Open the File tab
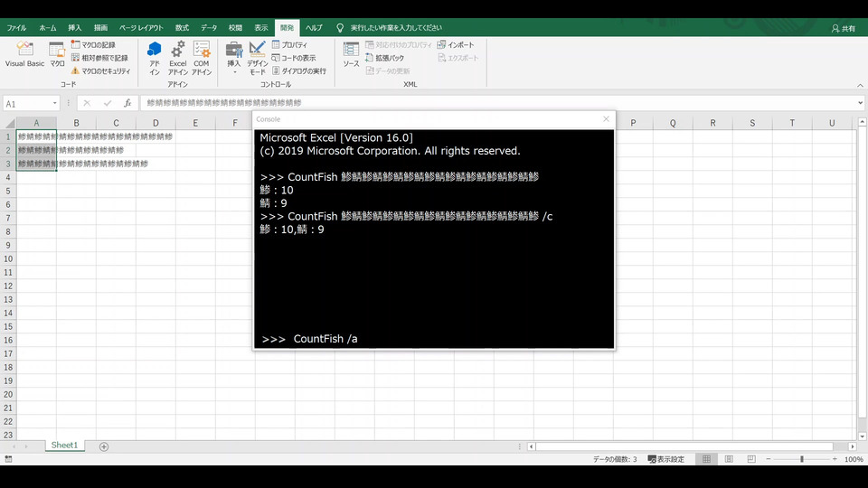This screenshot has height=488, width=868. pyautogui.click(x=16, y=28)
